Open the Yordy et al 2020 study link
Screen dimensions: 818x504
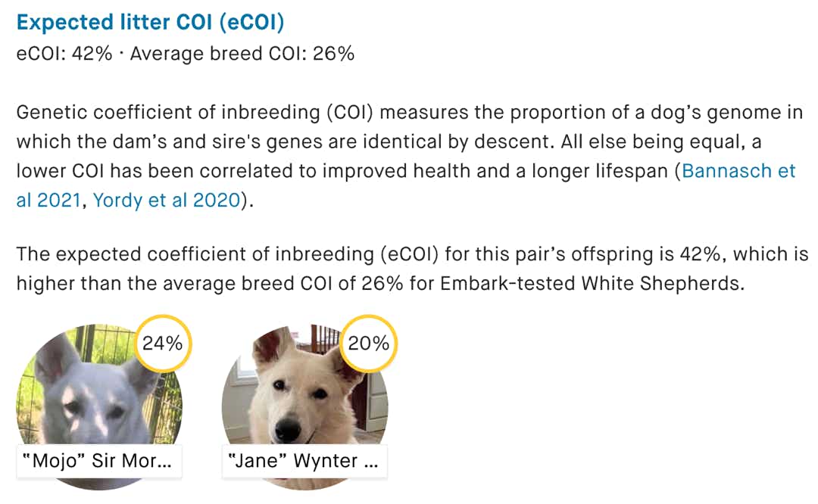pyautogui.click(x=167, y=200)
